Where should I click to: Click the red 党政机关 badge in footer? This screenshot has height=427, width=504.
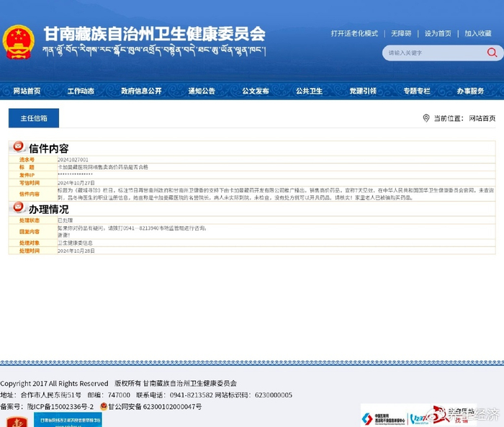point(17,421)
